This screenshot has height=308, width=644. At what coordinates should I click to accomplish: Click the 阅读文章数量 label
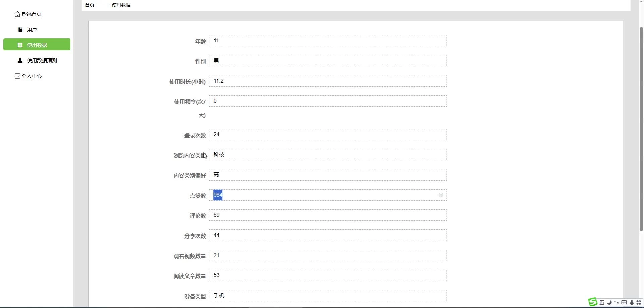pyautogui.click(x=190, y=276)
